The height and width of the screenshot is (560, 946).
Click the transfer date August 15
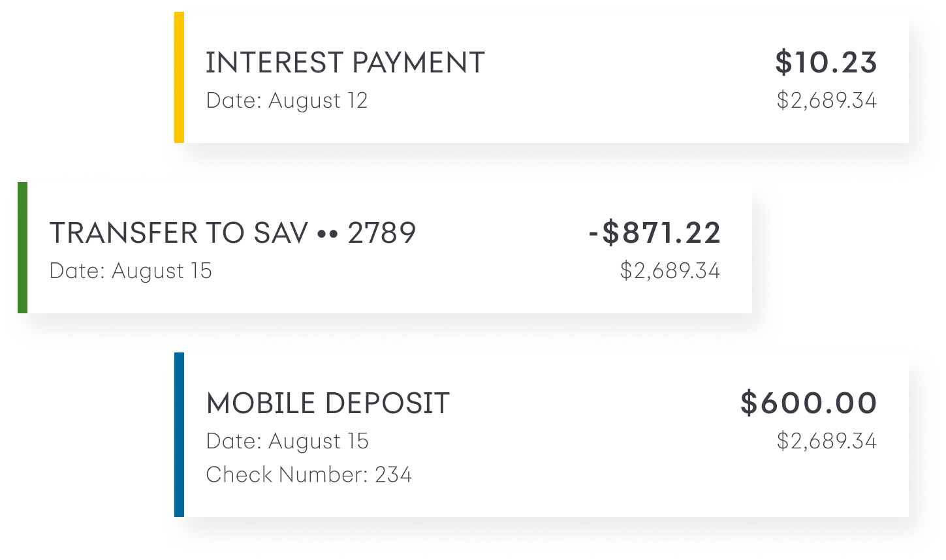131,271
